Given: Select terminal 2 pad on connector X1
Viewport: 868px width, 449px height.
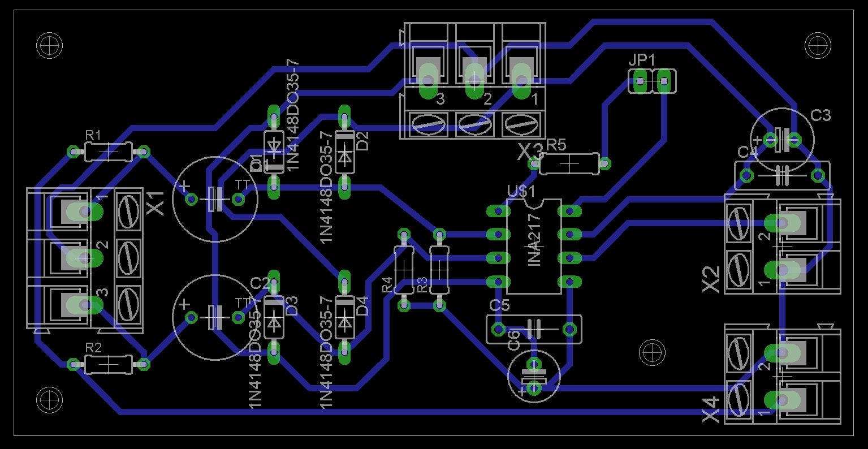Looking at the screenshot, I should click(85, 257).
